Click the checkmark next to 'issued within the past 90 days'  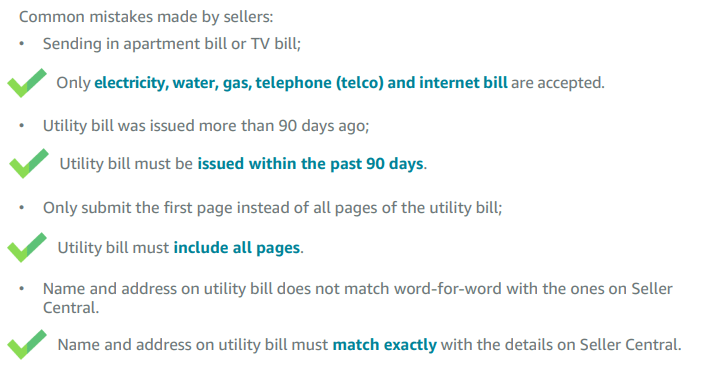pos(29,164)
